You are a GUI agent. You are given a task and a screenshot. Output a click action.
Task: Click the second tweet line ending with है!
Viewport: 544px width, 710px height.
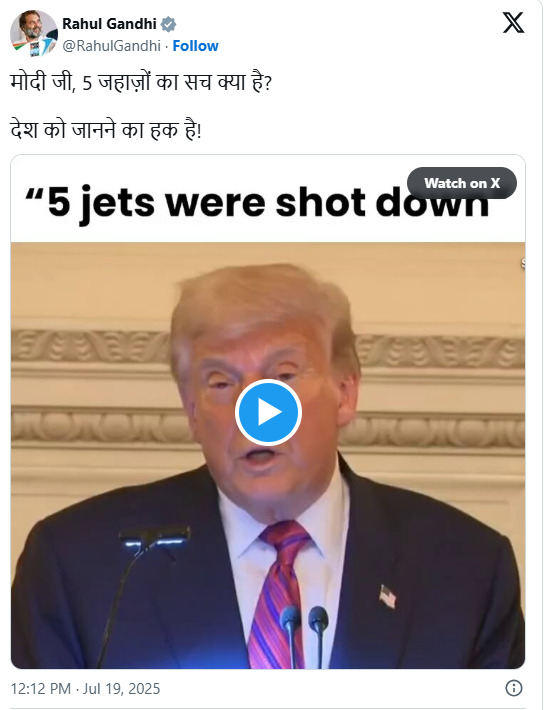[x=106, y=130]
